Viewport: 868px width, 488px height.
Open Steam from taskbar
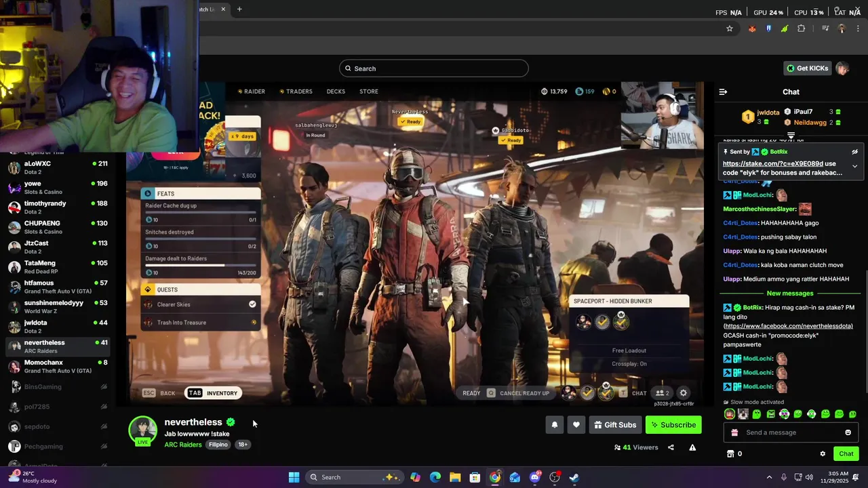(x=574, y=477)
